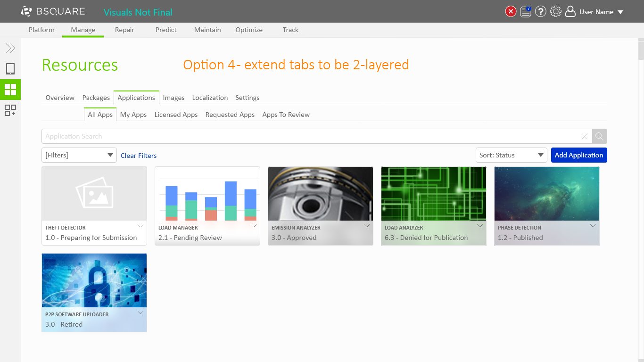Click the red error alert icon

511,12
